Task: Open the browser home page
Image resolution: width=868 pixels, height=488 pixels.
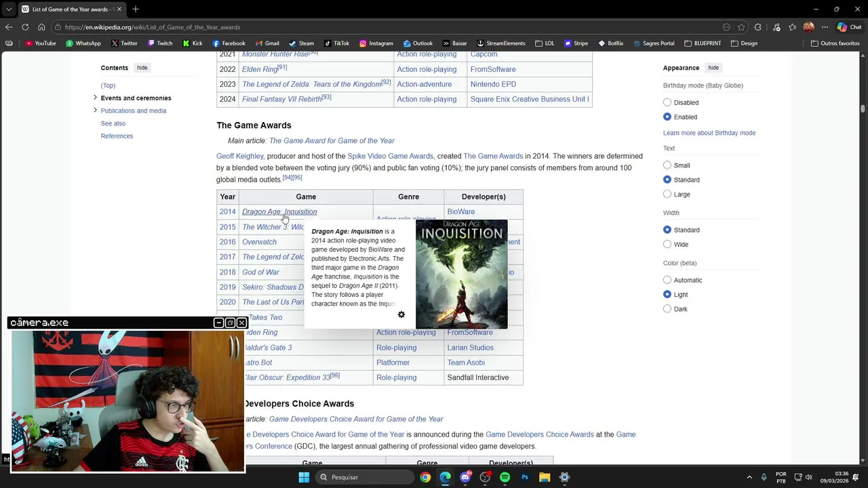Action: click(x=41, y=27)
